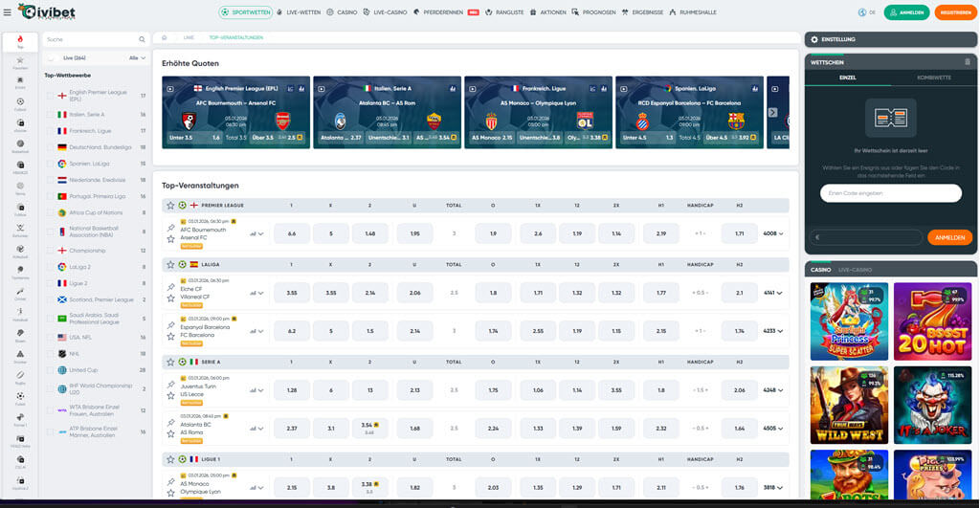The height and width of the screenshot is (508, 980).
Task: Go to home via breadcrumb house icon
Action: [x=165, y=37]
